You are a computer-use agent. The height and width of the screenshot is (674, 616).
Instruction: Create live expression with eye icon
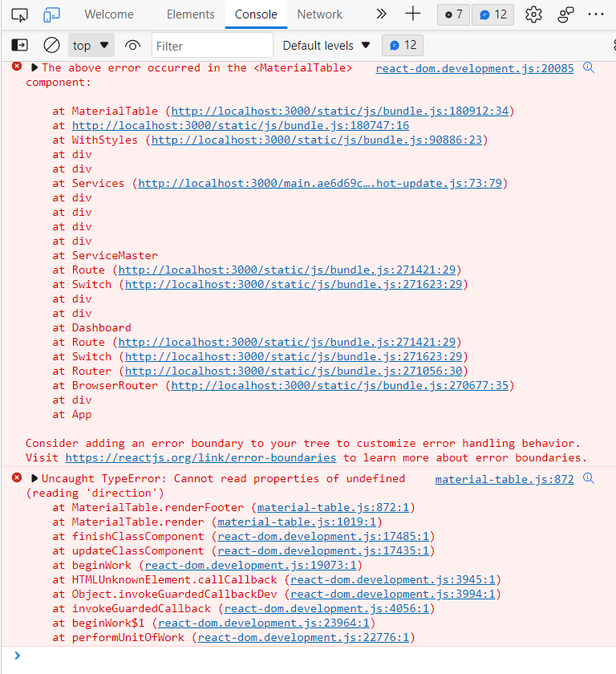click(132, 45)
